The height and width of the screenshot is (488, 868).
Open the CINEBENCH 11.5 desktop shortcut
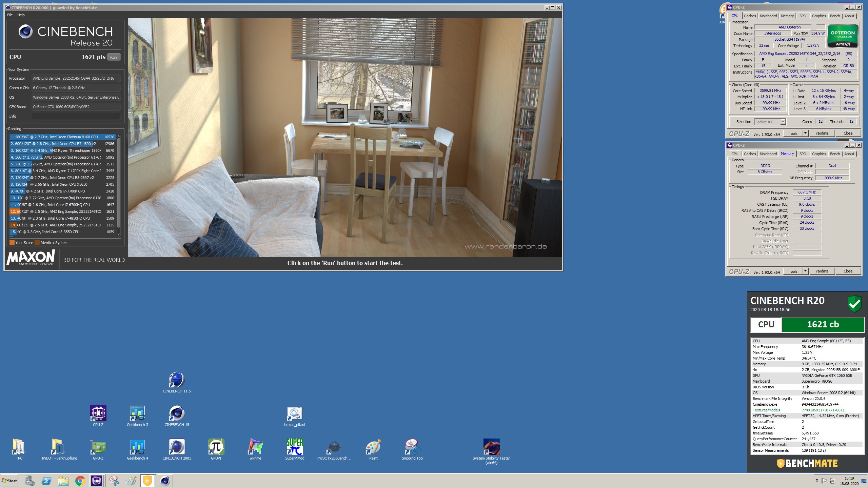click(177, 383)
